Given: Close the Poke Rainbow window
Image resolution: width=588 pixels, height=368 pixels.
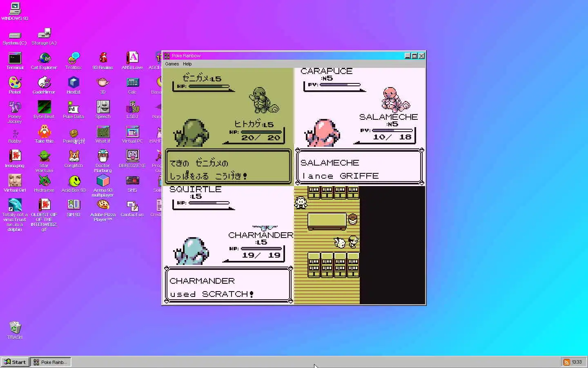Looking at the screenshot, I should [421, 56].
